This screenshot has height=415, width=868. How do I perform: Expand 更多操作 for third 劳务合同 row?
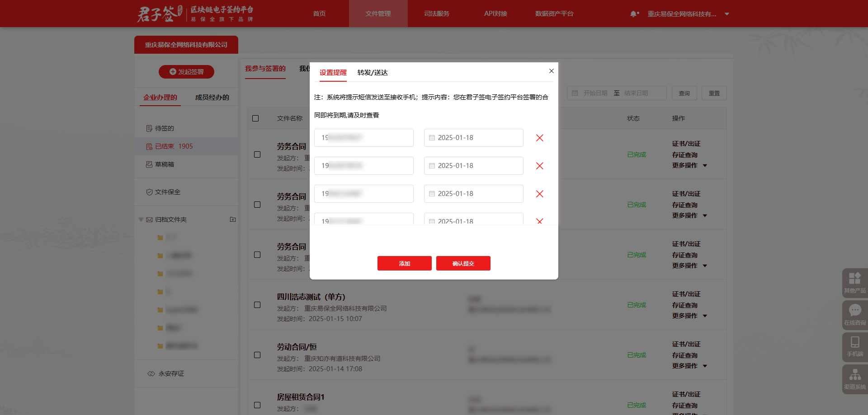pos(705,266)
